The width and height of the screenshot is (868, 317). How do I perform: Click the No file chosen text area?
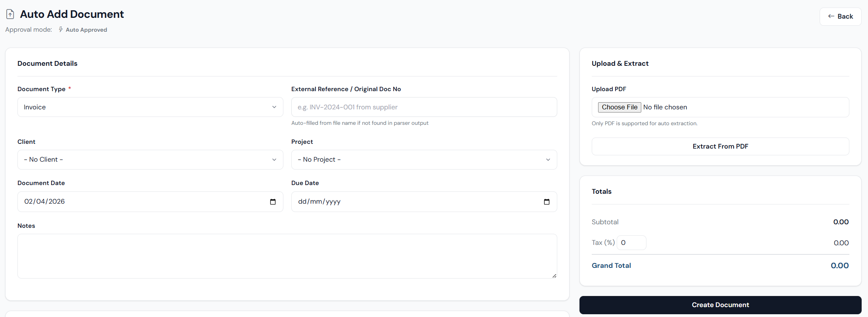(665, 107)
